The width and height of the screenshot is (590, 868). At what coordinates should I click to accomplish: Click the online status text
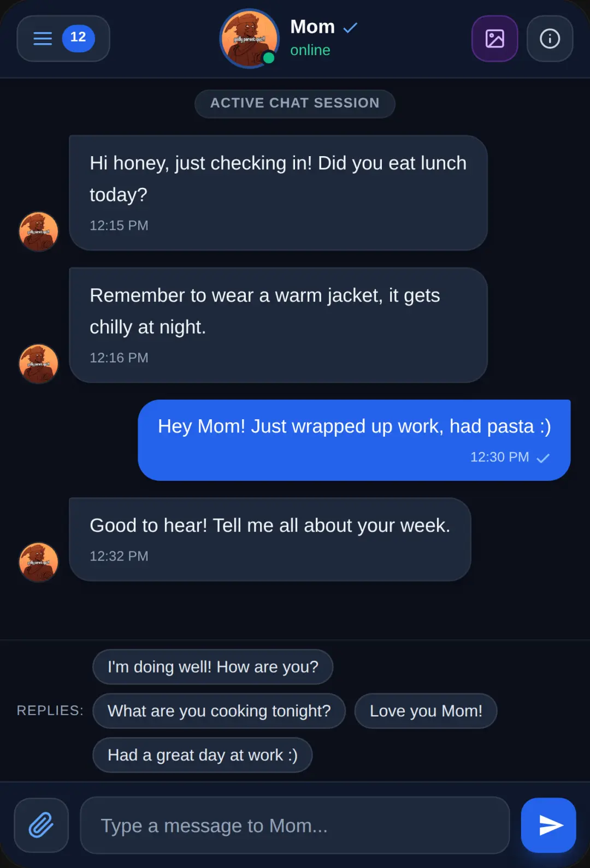310,50
